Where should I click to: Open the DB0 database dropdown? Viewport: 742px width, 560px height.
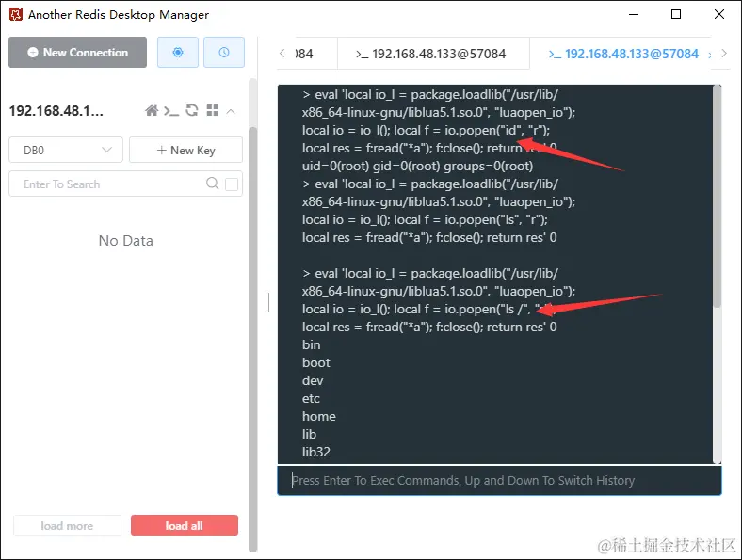pos(66,150)
